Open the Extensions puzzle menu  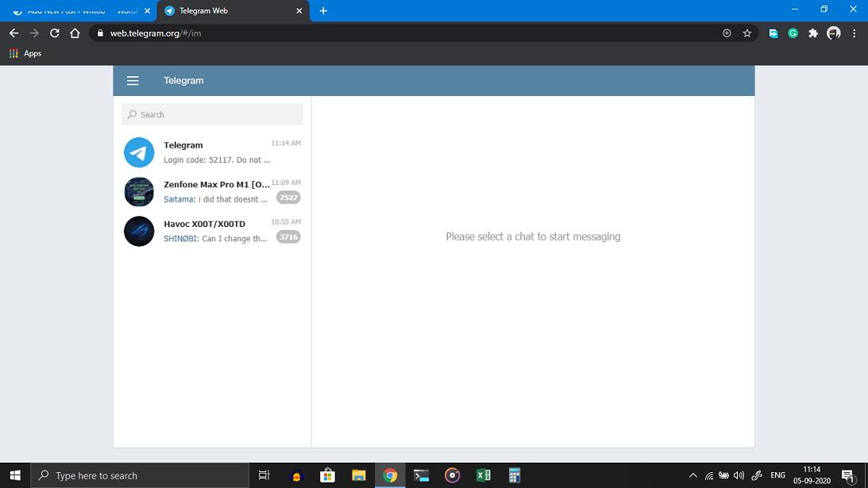point(813,33)
